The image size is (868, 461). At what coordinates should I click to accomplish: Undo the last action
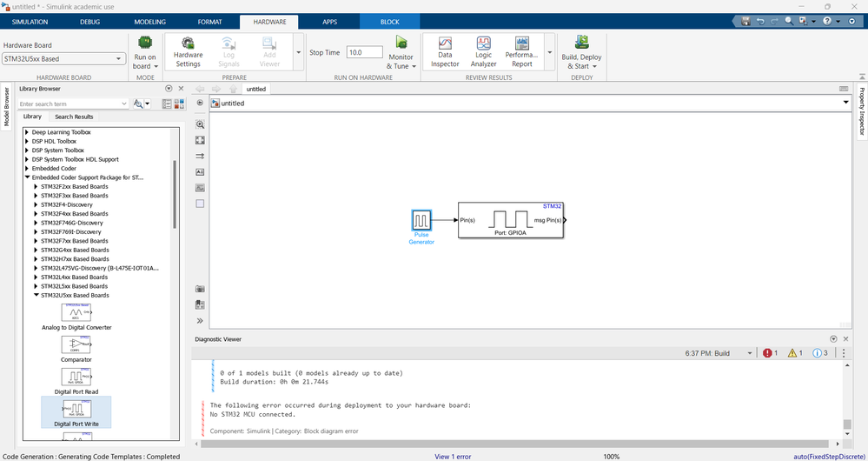tap(760, 22)
